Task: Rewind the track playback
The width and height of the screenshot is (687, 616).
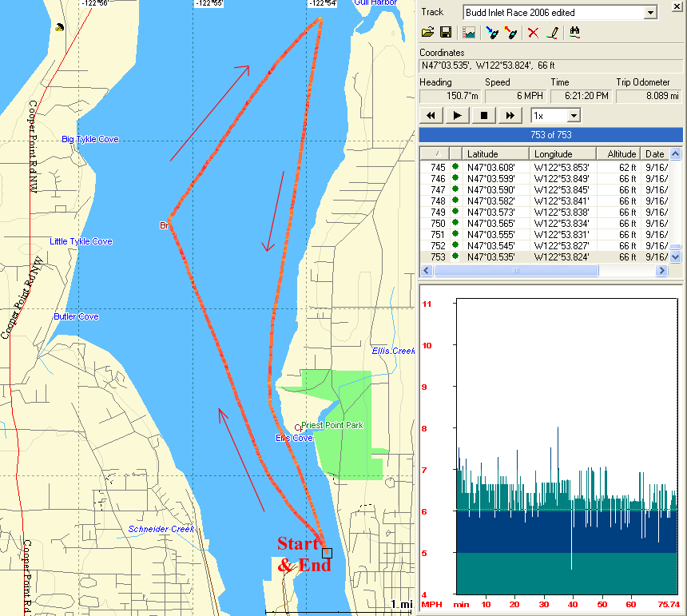Action: pyautogui.click(x=431, y=116)
